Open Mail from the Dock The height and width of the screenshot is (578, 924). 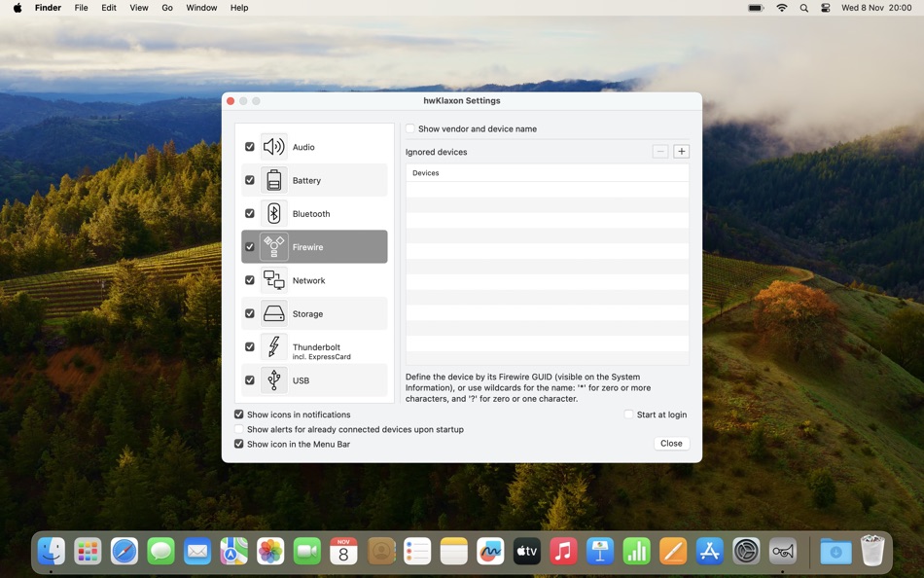click(197, 552)
